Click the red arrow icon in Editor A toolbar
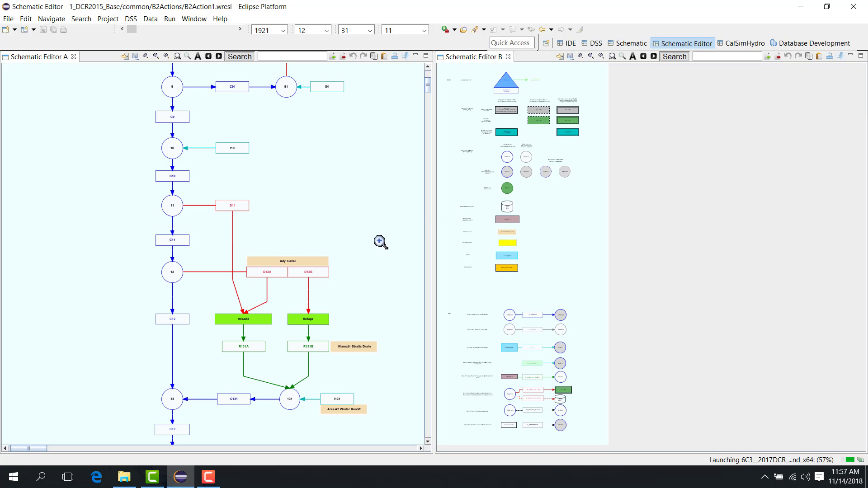This screenshot has width=868, height=488. click(343, 56)
